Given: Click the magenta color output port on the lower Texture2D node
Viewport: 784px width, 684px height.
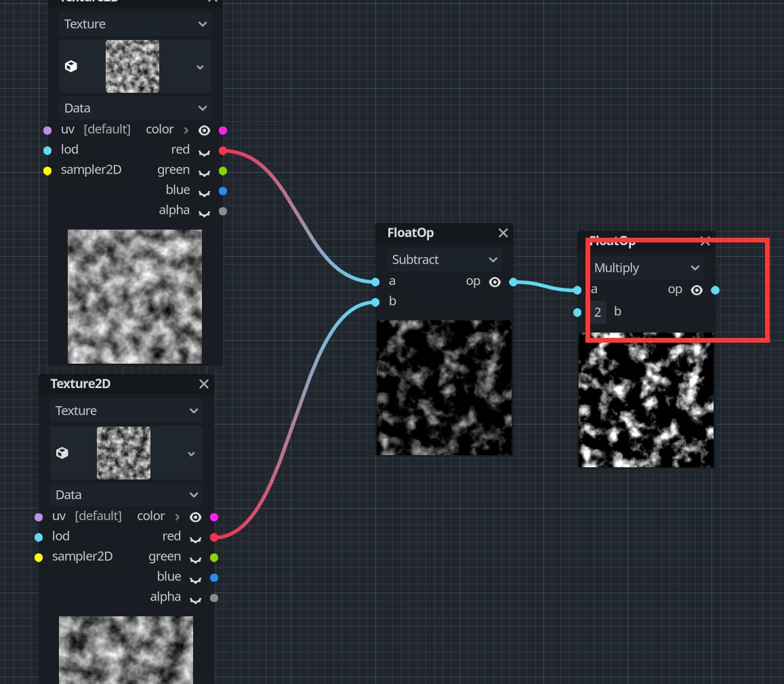Looking at the screenshot, I should click(x=214, y=517).
